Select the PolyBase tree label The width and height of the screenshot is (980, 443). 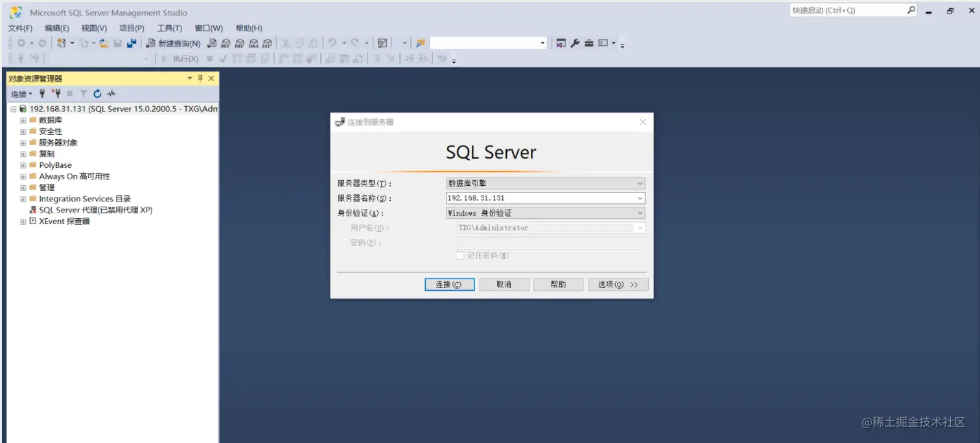click(x=55, y=165)
